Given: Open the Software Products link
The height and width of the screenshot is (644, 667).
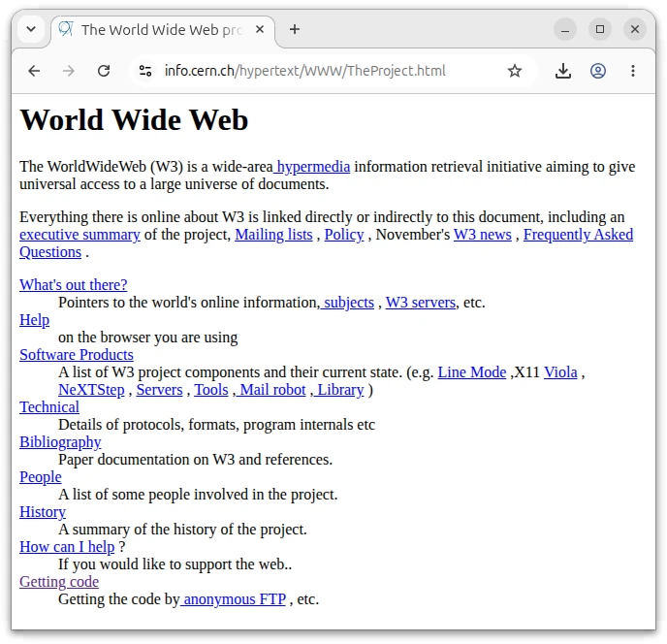Looking at the screenshot, I should tap(77, 355).
